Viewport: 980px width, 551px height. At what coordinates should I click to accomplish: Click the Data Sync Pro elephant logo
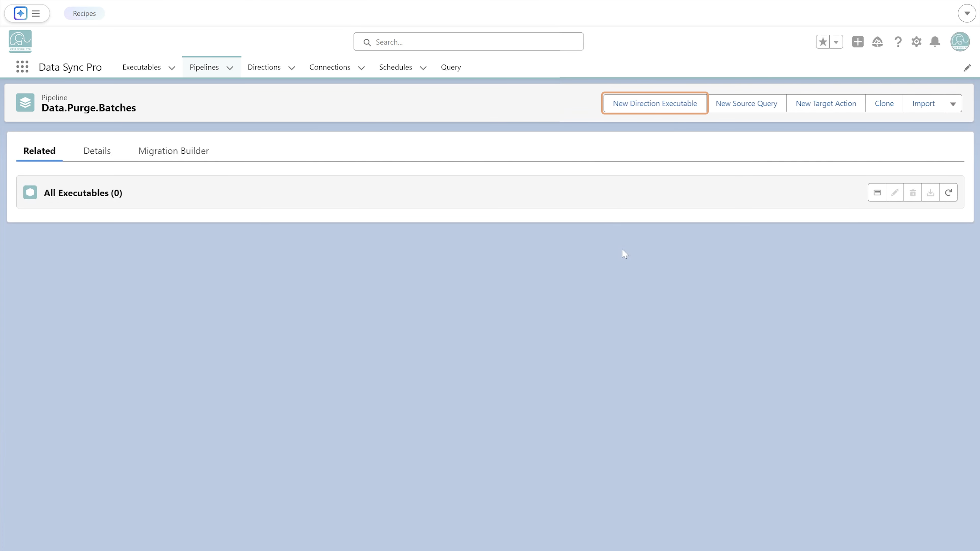coord(20,41)
